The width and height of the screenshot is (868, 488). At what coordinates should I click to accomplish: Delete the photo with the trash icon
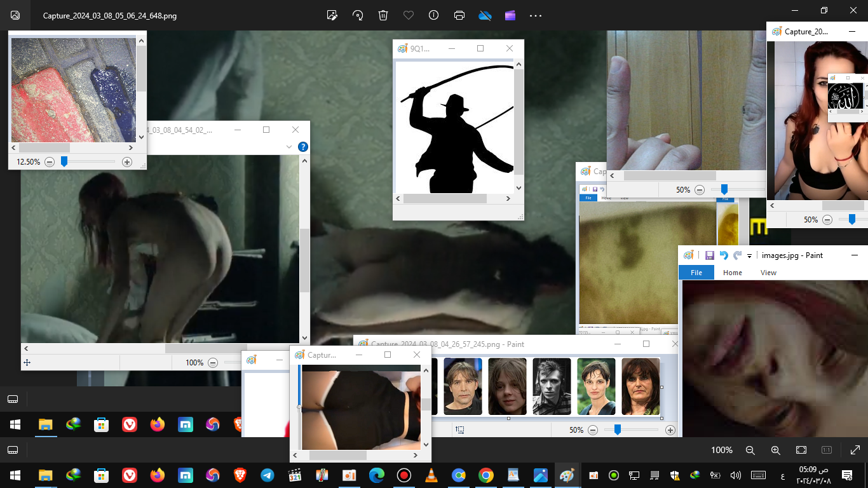coord(383,15)
